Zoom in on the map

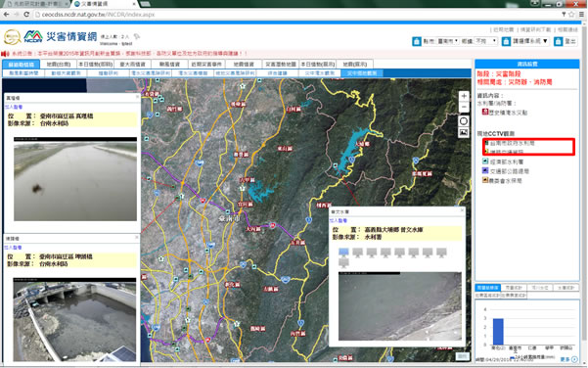pos(464,96)
